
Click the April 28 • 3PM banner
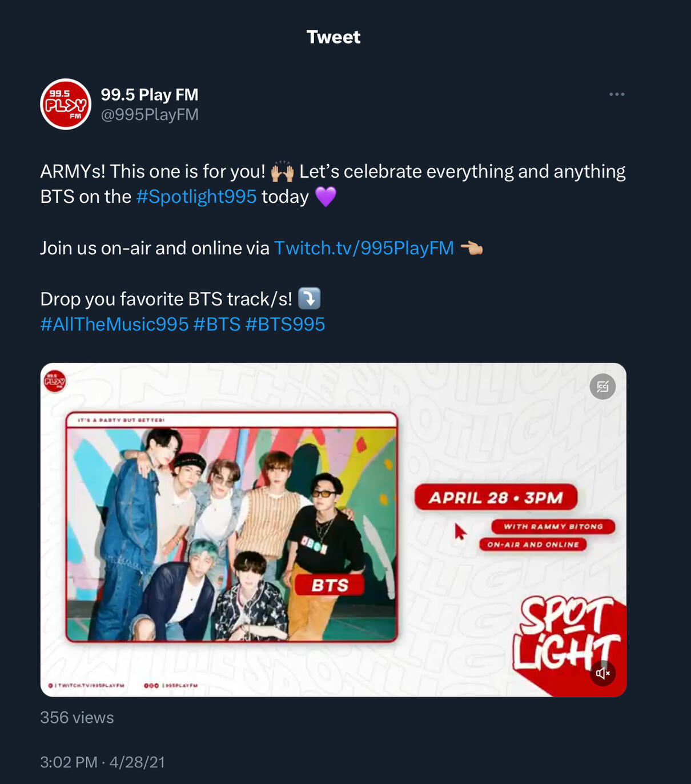pos(496,498)
